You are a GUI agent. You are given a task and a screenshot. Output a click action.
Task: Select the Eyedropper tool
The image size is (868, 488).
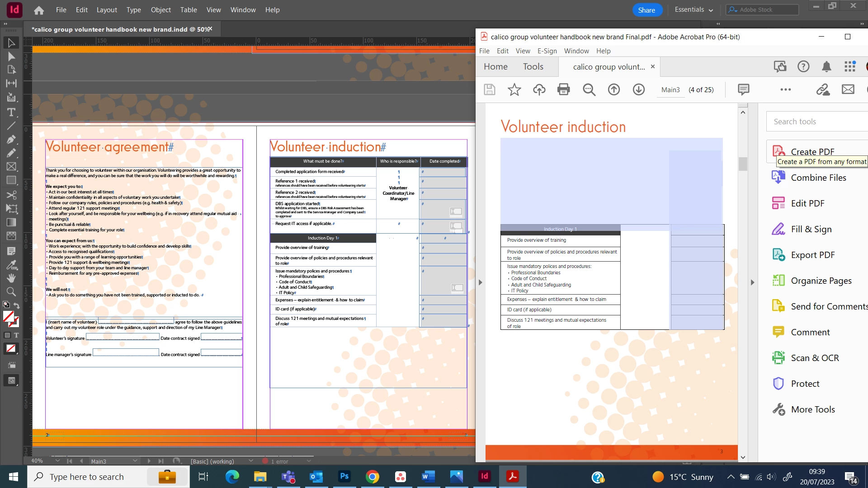[11, 265]
